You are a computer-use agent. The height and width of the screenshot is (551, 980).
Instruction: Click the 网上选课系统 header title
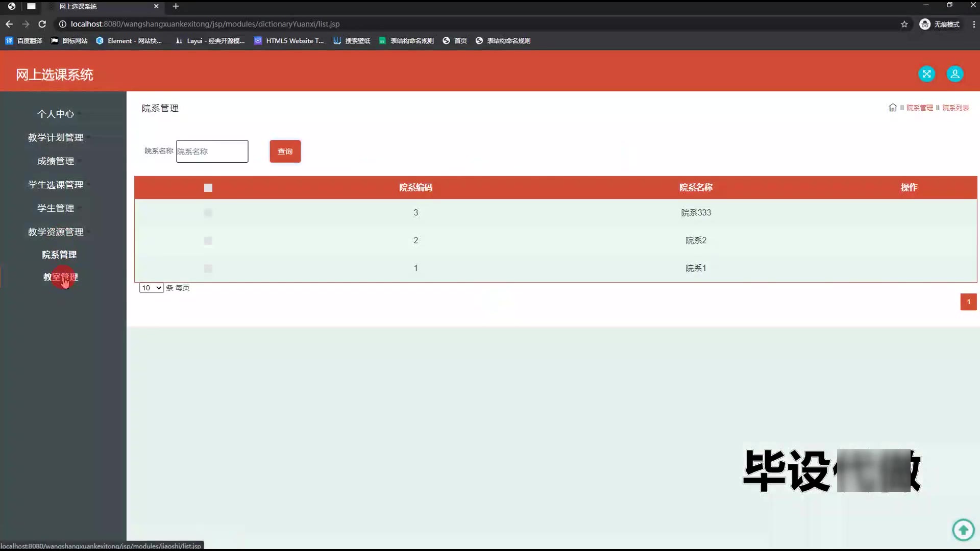[54, 74]
